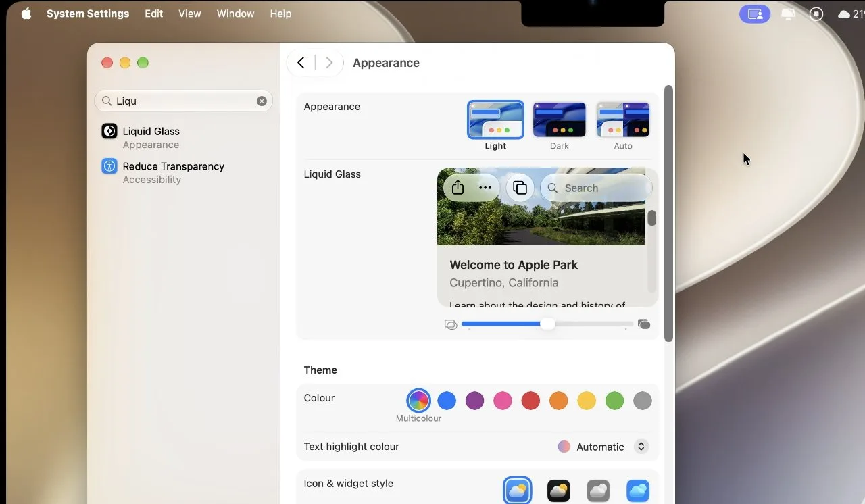Open the Help menu

[280, 14]
